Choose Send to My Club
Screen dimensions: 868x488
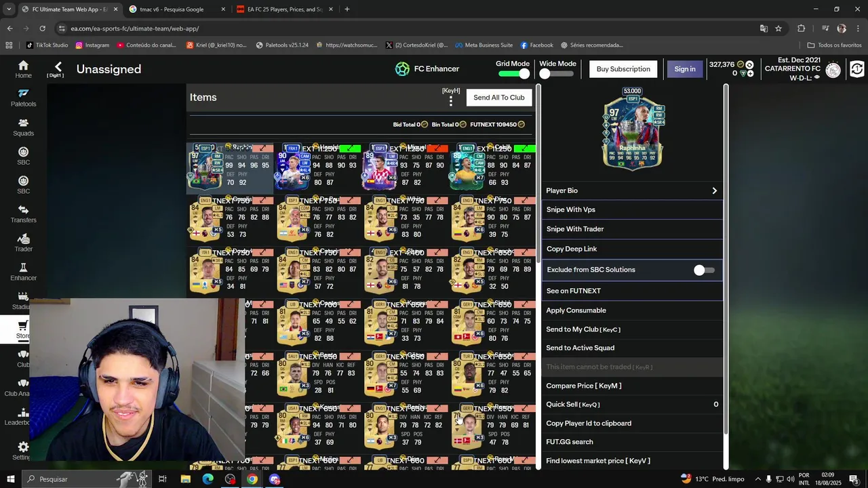click(632, 329)
